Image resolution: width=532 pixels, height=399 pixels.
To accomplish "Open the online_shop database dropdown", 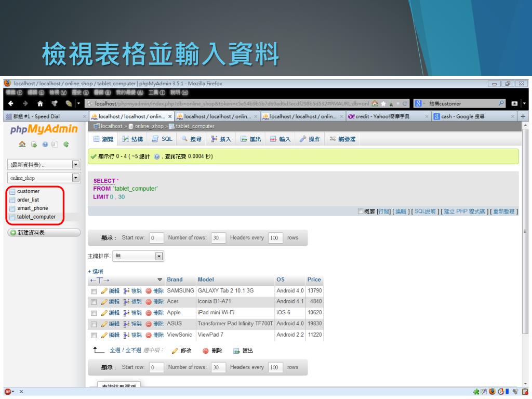I will [x=44, y=178].
